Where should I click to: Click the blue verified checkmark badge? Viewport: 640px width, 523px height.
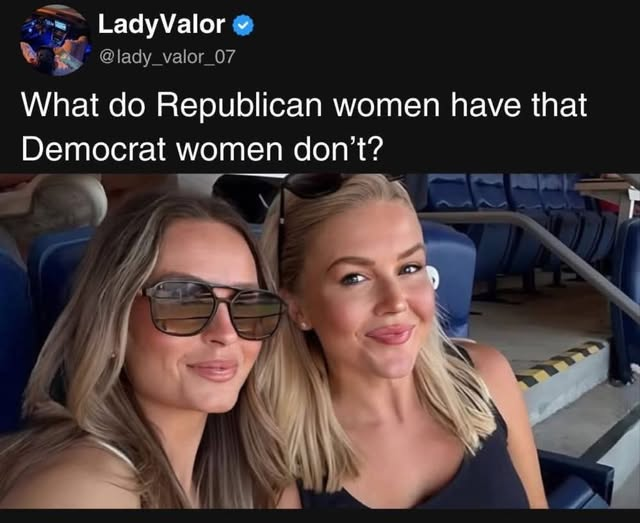(243, 25)
